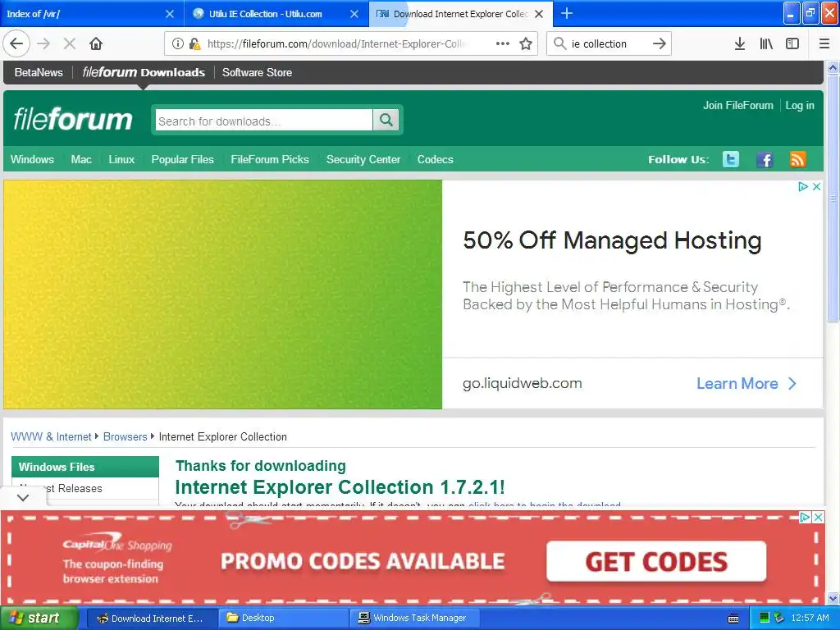The height and width of the screenshot is (630, 840).
Task: Open Windows category menu
Action: tap(32, 160)
